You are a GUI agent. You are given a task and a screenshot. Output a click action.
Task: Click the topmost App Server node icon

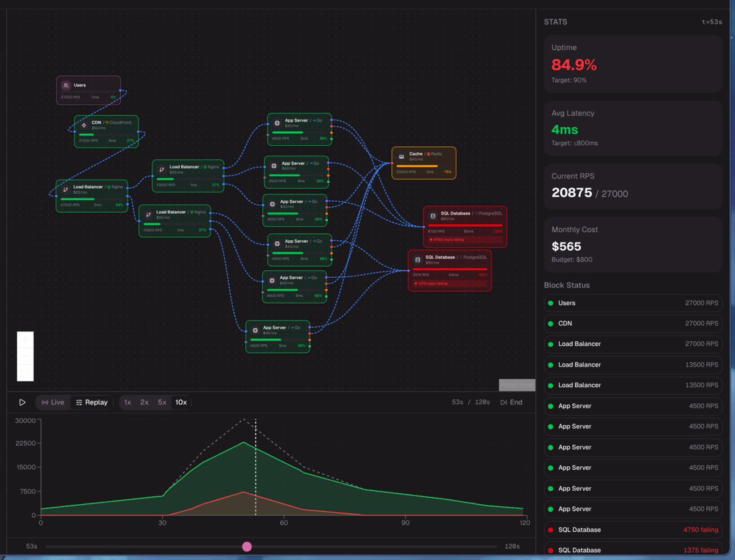point(277,123)
